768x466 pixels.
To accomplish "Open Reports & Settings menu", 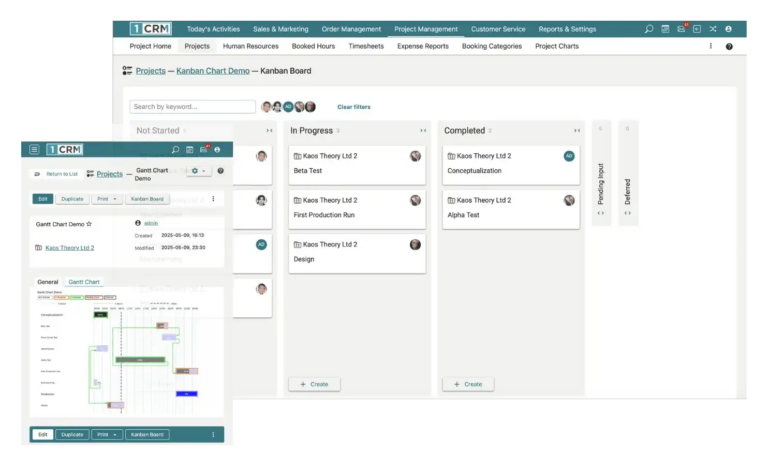I will point(567,29).
